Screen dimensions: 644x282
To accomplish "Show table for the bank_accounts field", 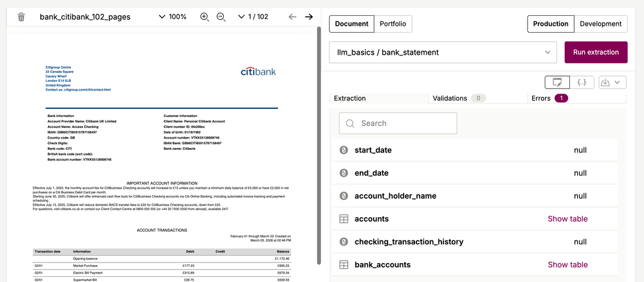I will tap(568, 265).
